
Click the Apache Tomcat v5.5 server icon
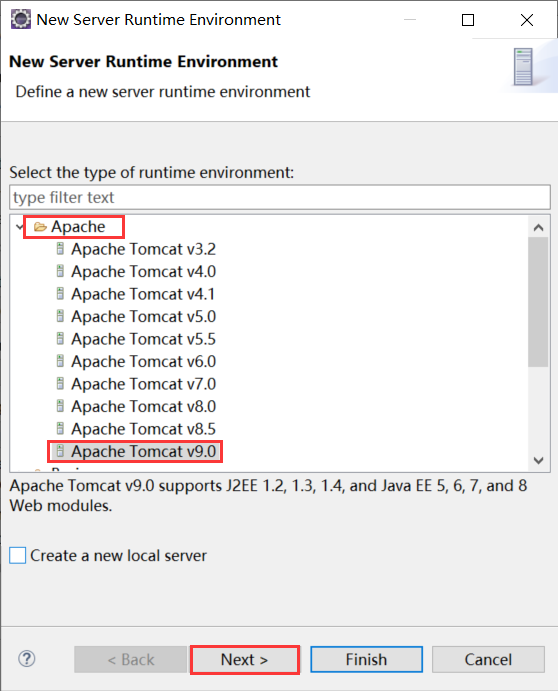click(60, 339)
